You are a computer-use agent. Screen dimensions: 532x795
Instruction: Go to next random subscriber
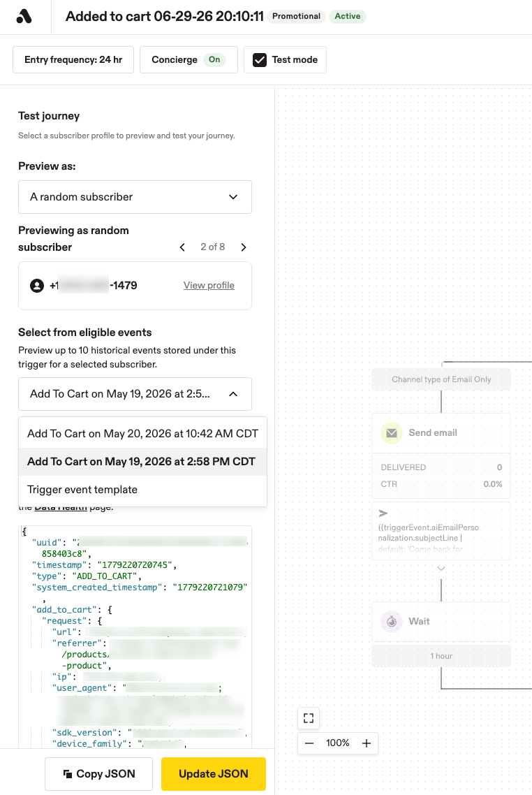tap(244, 247)
